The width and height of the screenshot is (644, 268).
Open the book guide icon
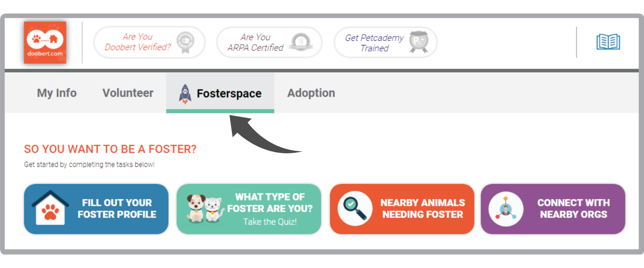(608, 42)
